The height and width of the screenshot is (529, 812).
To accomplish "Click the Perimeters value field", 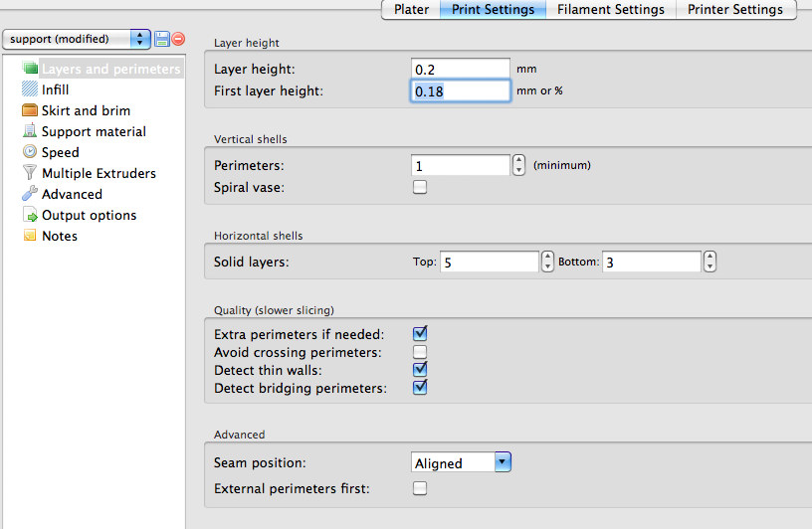I will tap(461, 165).
